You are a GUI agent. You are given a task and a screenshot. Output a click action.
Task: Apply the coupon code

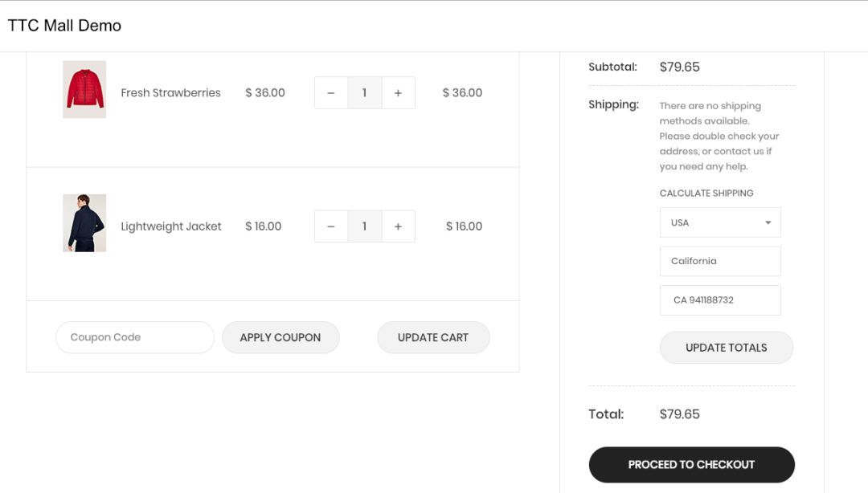point(280,337)
